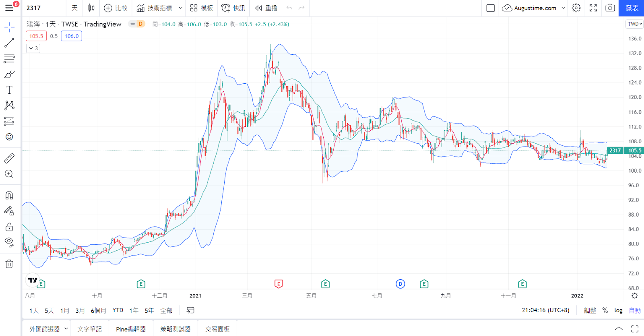The width and height of the screenshot is (644, 336).
Task: Take a chart snapshot with camera icon
Action: coord(610,8)
